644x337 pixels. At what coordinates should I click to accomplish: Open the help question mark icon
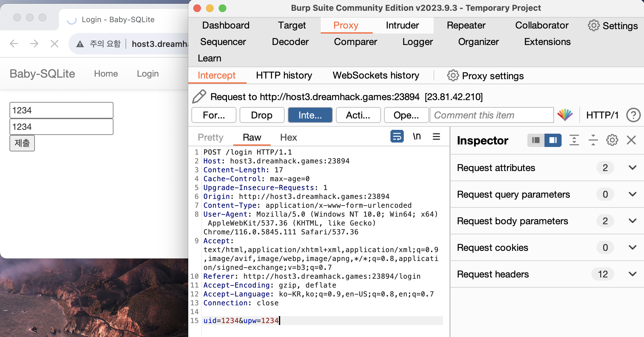633,115
